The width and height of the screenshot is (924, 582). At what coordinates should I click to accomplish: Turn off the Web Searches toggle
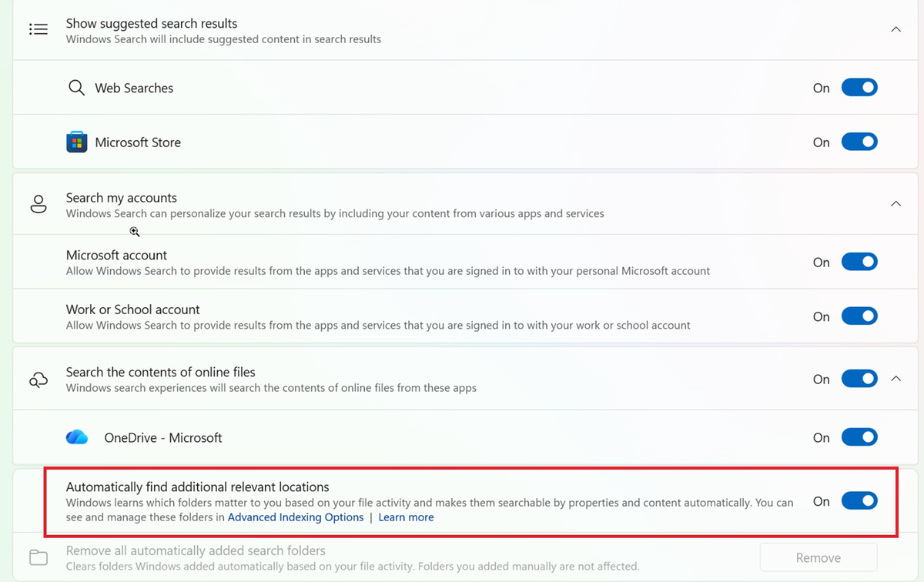[859, 88]
